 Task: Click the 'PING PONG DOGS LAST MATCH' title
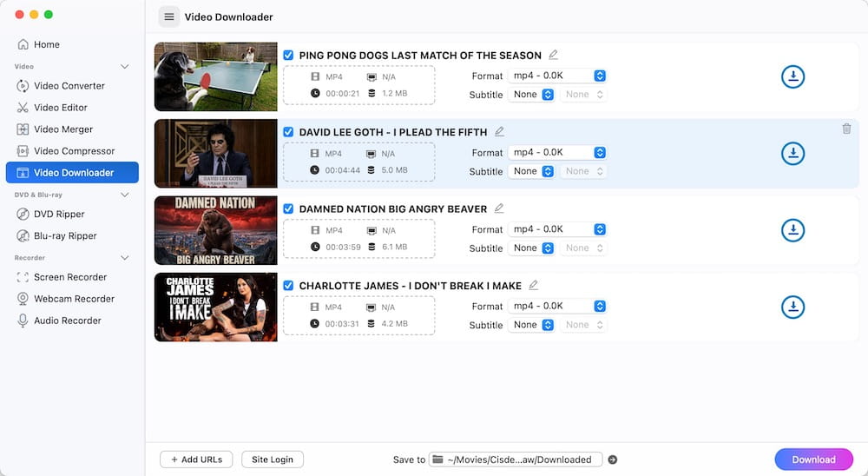pos(420,56)
